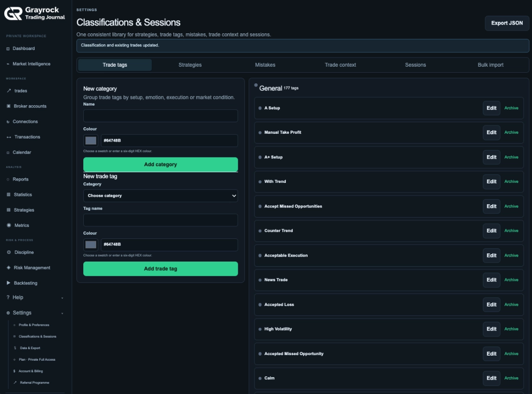Open Classifications & Sessions sub-item
This screenshot has width=532, height=394.
[37, 337]
